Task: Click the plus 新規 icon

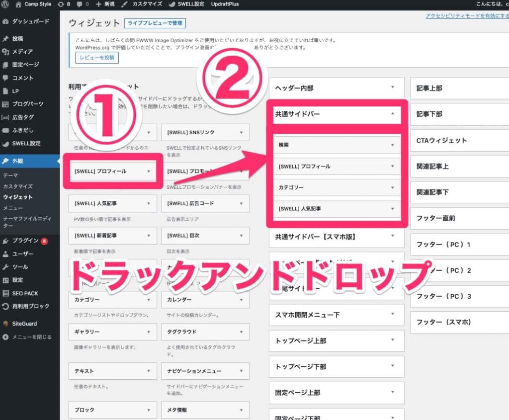Action: pyautogui.click(x=99, y=4)
